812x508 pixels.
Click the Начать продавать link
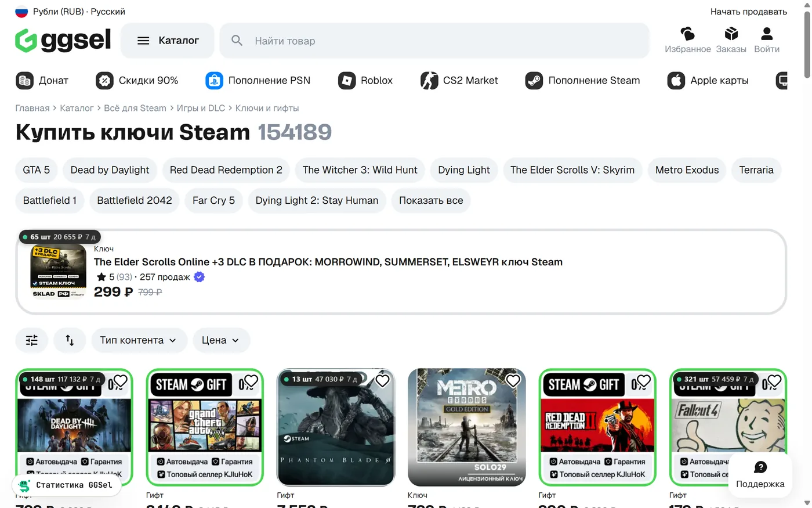(749, 12)
